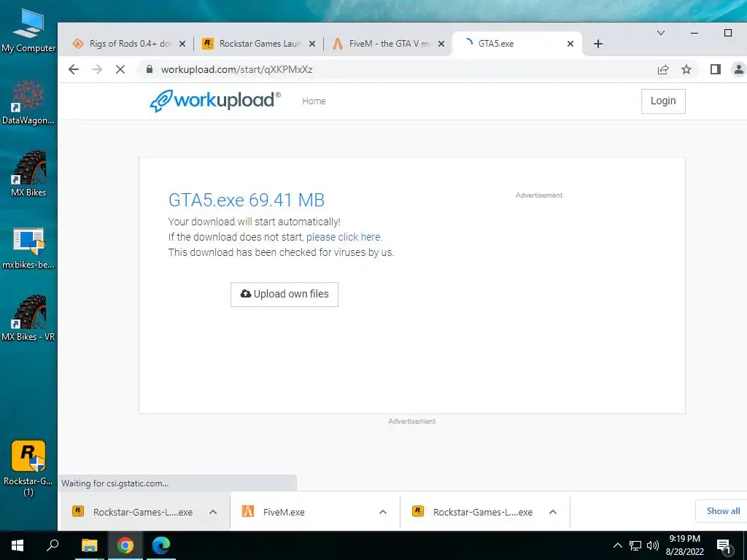Click the browser forward arrow

click(97, 69)
